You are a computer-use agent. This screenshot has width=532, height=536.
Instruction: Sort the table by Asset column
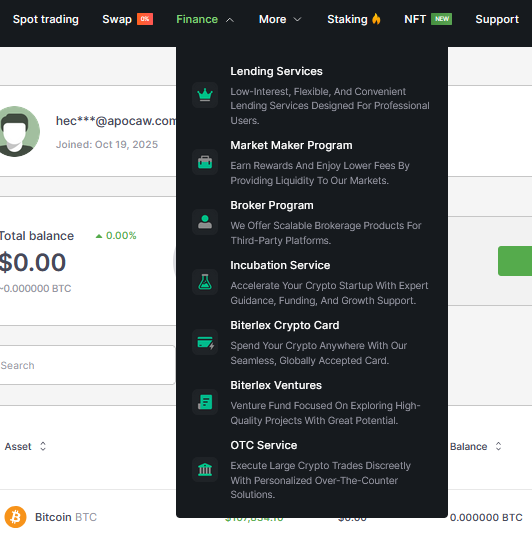25,446
